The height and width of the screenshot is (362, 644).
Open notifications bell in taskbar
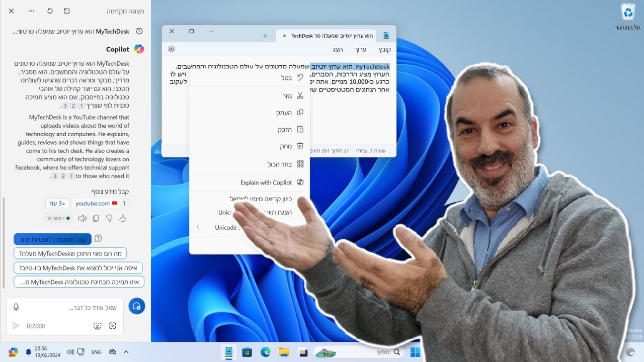29,352
